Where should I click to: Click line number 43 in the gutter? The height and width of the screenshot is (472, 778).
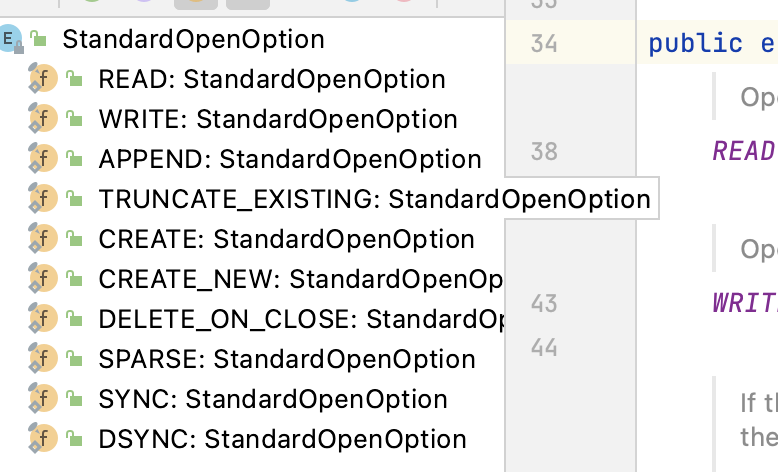544,303
